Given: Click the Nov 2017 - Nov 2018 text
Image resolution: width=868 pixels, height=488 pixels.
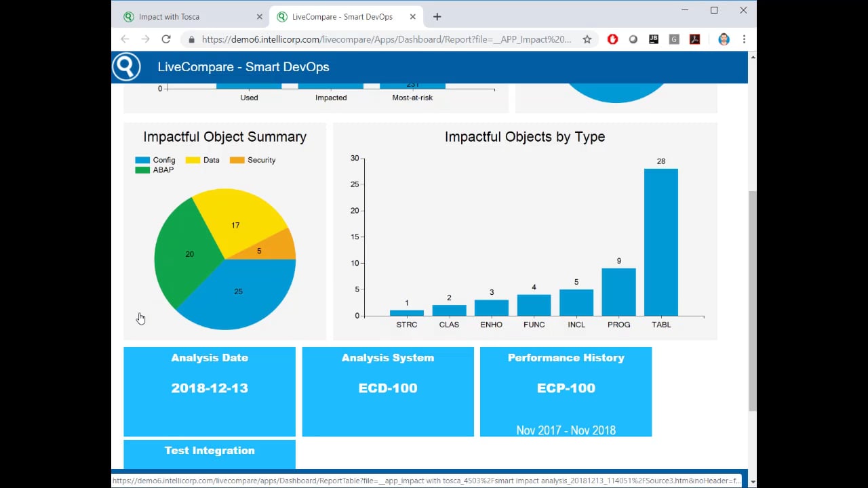Looking at the screenshot, I should click(x=566, y=430).
